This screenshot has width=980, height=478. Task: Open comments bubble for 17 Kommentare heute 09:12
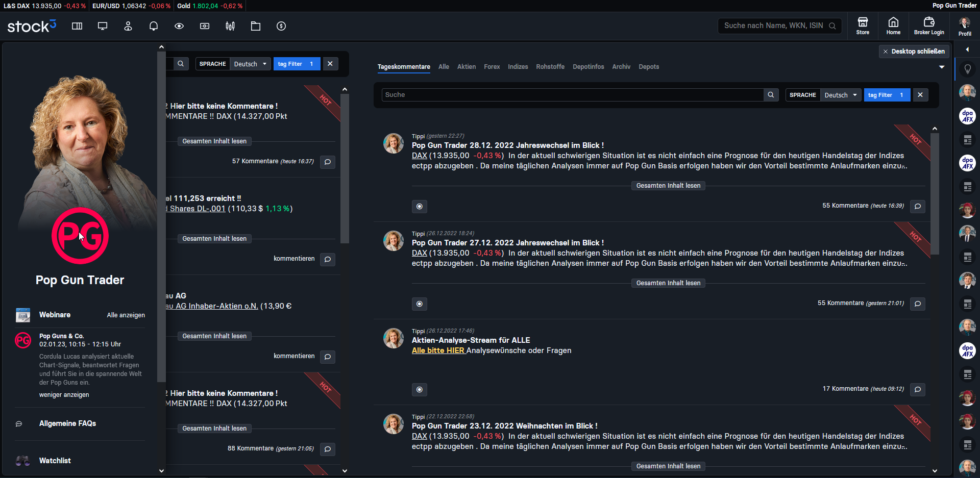click(918, 389)
